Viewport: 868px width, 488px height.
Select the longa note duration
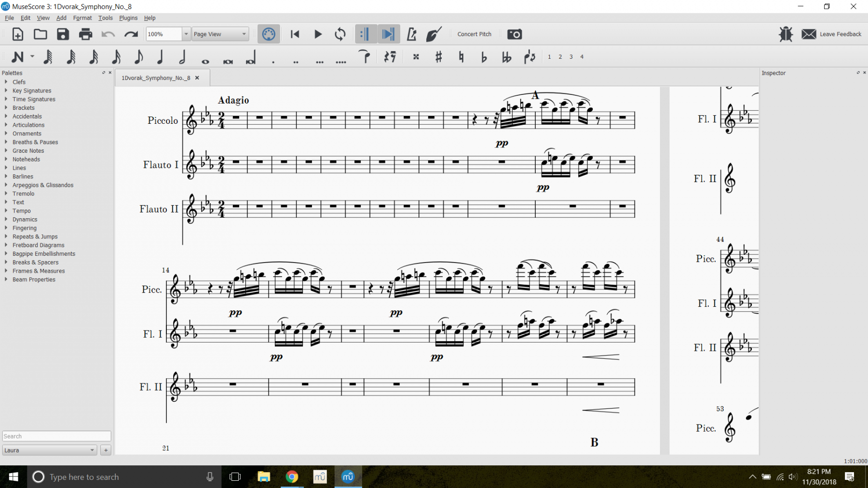click(x=251, y=58)
